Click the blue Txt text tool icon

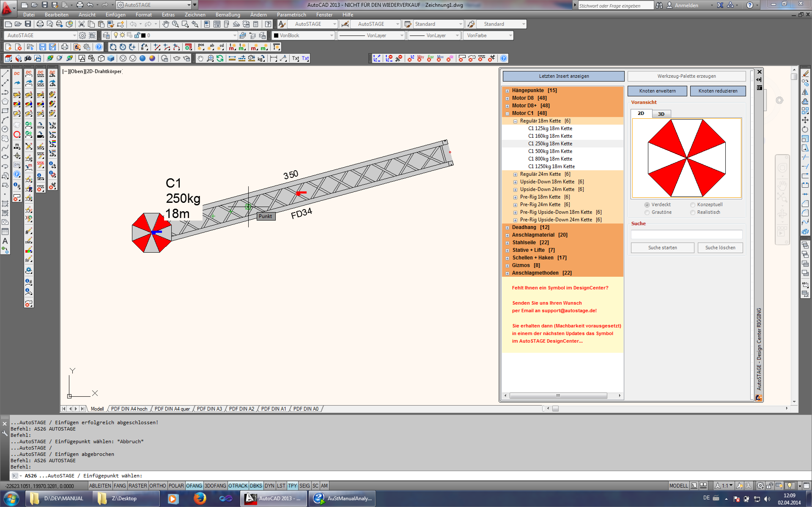pos(305,58)
